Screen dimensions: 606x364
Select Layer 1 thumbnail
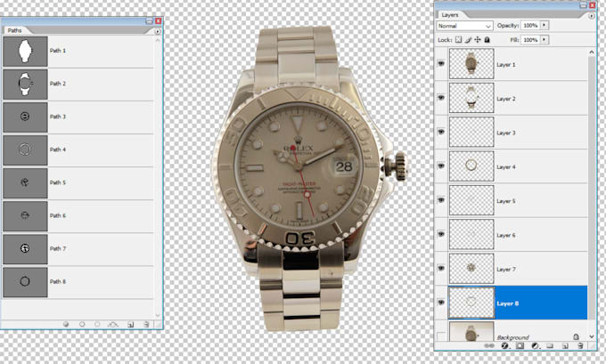tap(471, 64)
